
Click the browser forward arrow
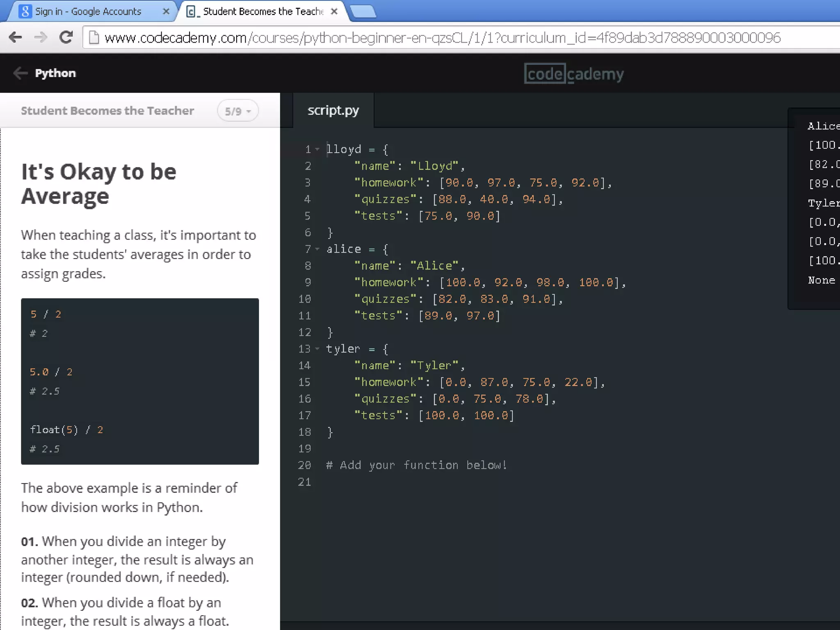[41, 37]
